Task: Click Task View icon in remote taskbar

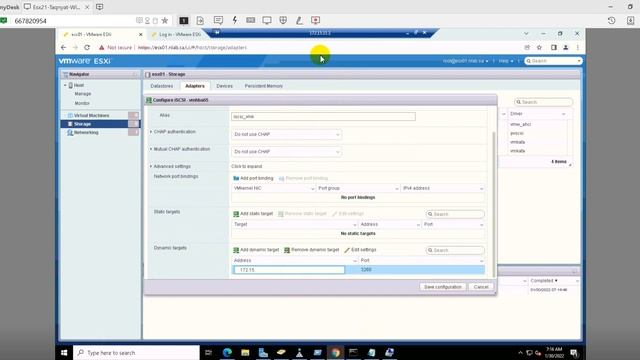Action: click(209, 352)
